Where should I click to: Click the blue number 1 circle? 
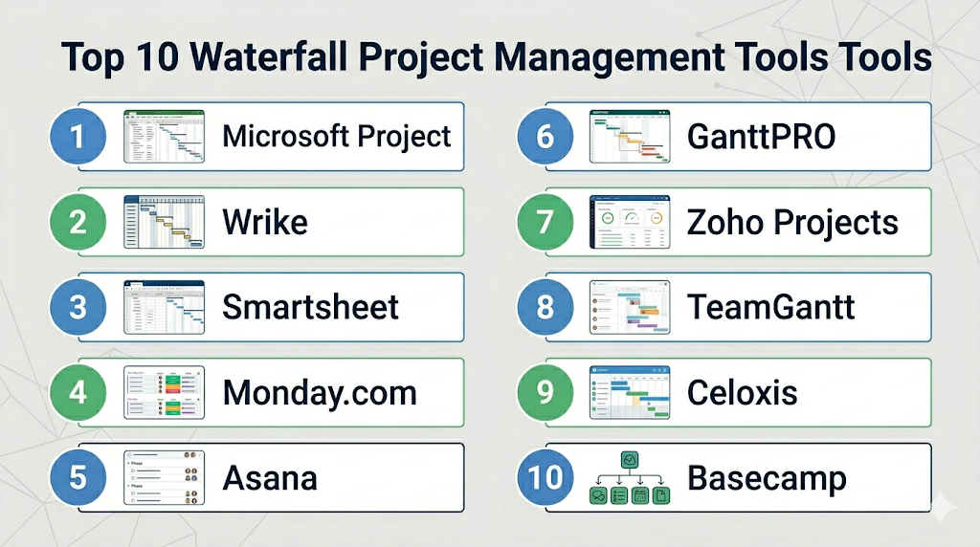pyautogui.click(x=78, y=136)
